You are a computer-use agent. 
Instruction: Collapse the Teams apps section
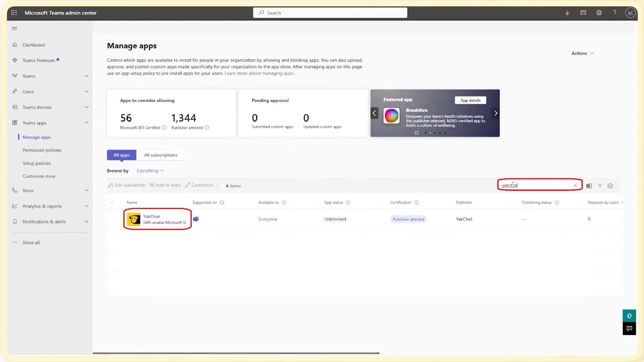tap(86, 123)
